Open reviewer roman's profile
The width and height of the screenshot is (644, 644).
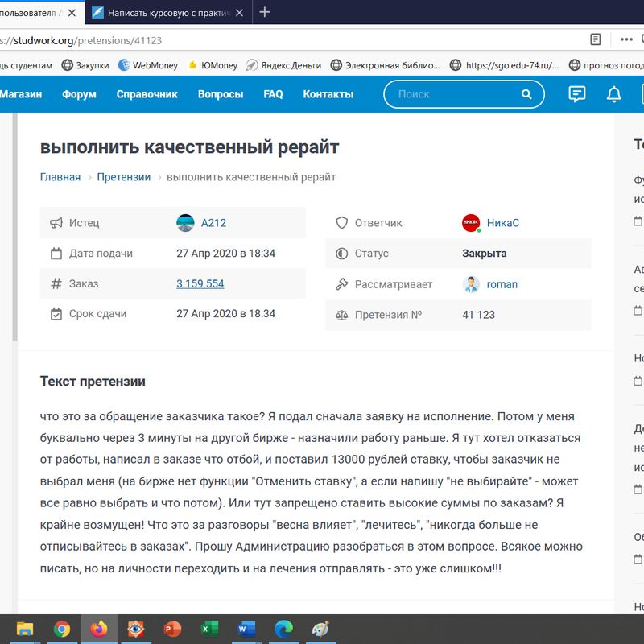click(502, 284)
